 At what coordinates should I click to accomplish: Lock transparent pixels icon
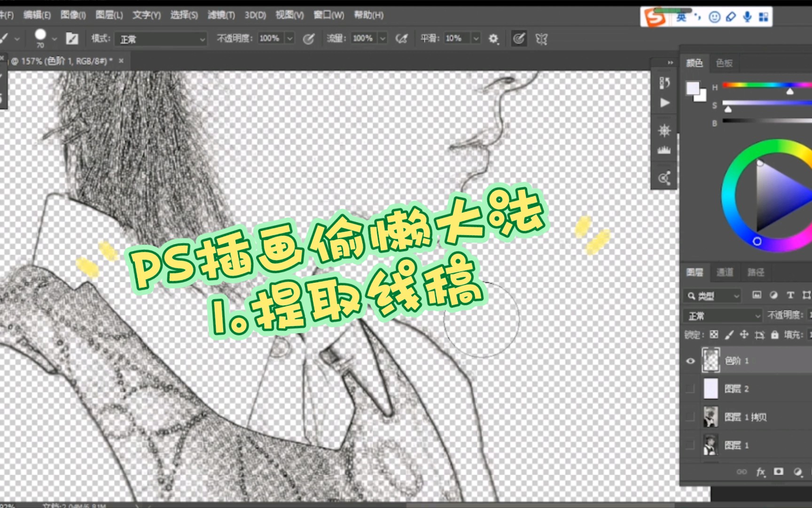click(x=714, y=334)
